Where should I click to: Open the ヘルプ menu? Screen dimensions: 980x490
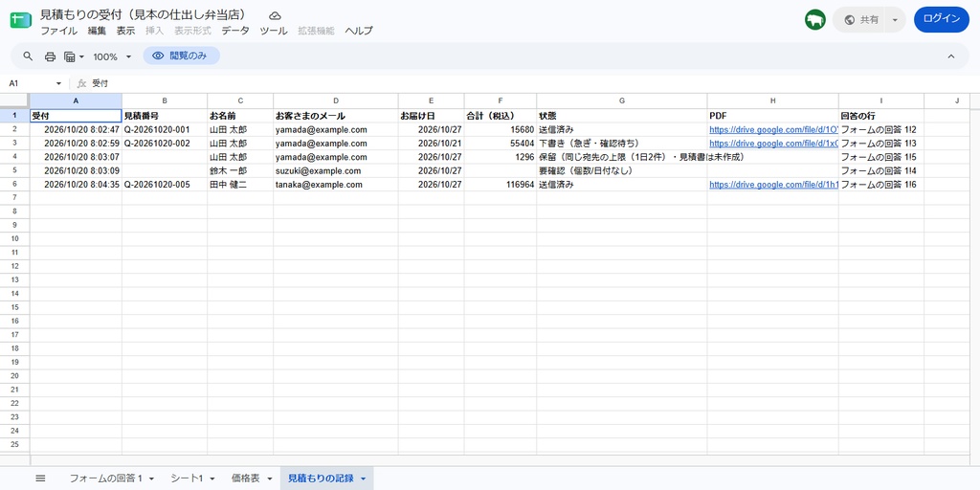[359, 31]
